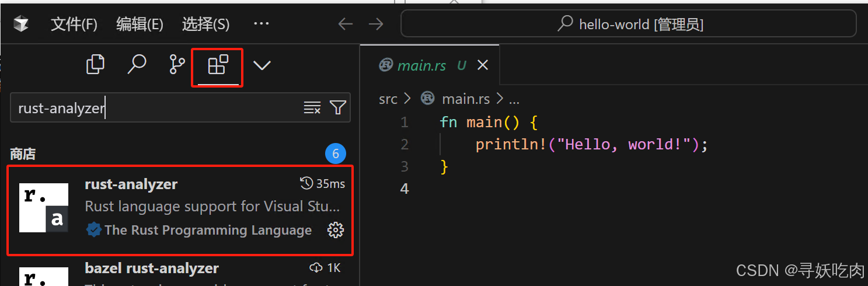Click The Rust Programming Language publisher

click(x=208, y=230)
